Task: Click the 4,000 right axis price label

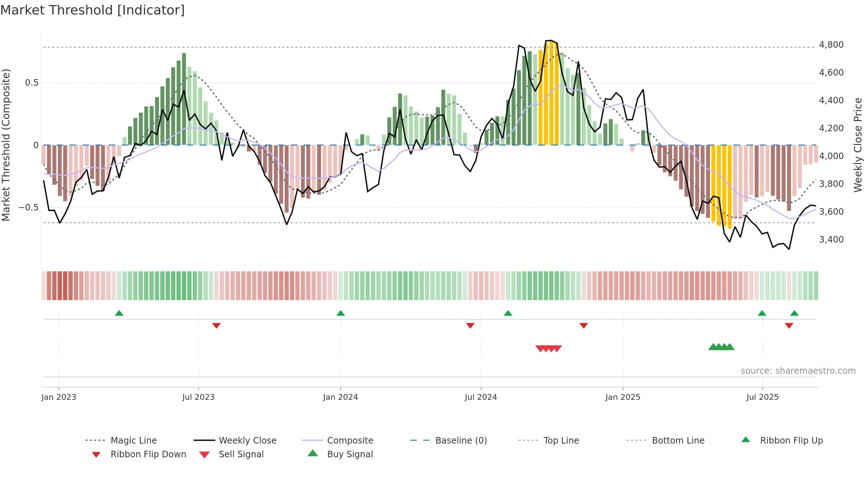Action: pyautogui.click(x=831, y=156)
